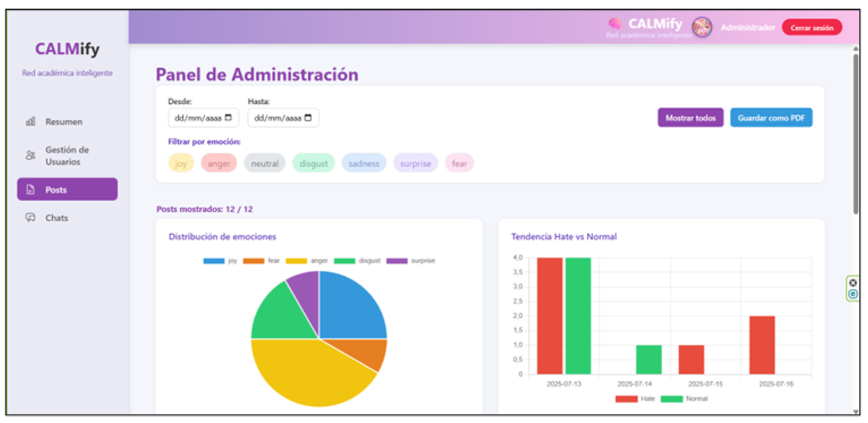Toggle the anger emotion filter chip
The image size is (868, 423).
click(x=219, y=163)
